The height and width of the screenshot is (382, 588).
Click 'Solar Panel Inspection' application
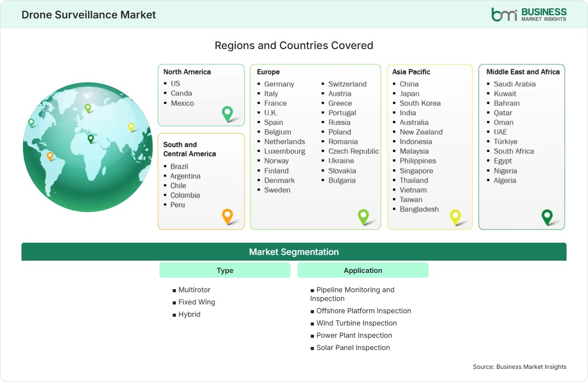(x=353, y=348)
